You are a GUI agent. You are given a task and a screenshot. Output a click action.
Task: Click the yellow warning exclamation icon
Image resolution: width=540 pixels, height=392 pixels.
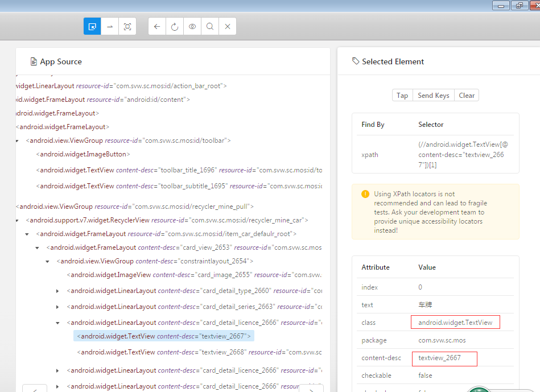365,194
